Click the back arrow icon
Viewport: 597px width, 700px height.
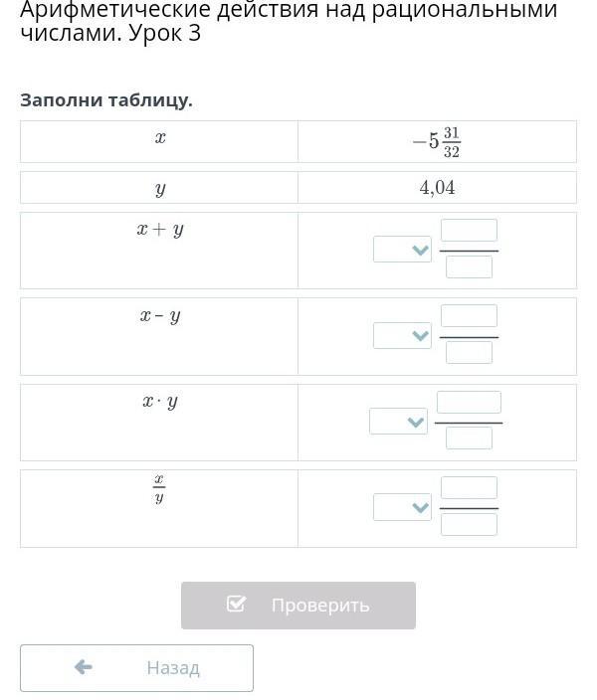tap(84, 667)
